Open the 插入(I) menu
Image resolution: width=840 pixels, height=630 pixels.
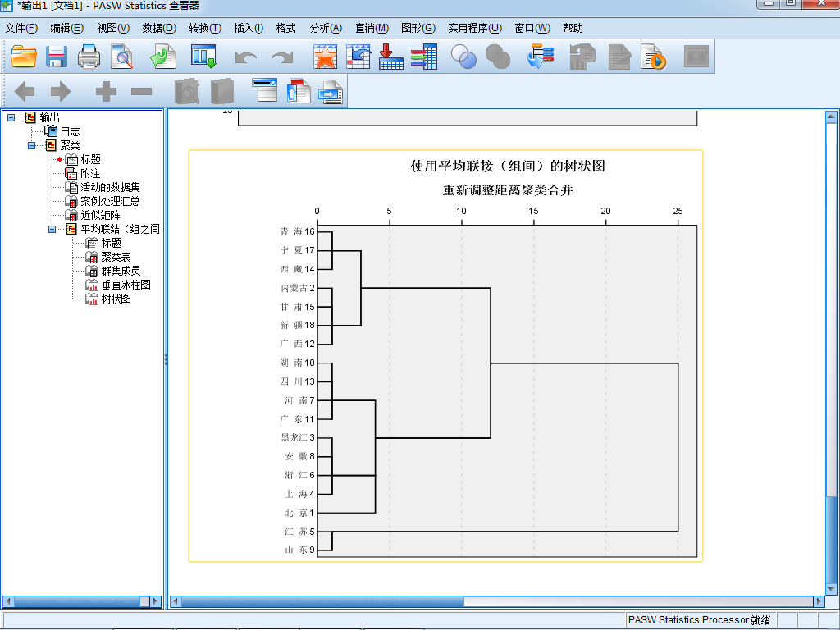coord(249,28)
